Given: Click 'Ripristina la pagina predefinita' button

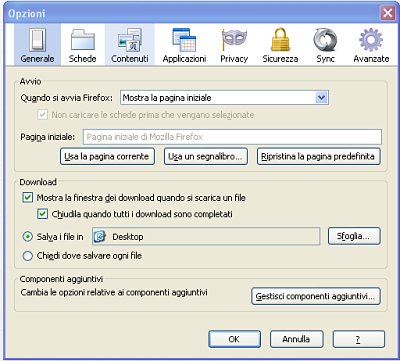Looking at the screenshot, I should click(x=318, y=157).
